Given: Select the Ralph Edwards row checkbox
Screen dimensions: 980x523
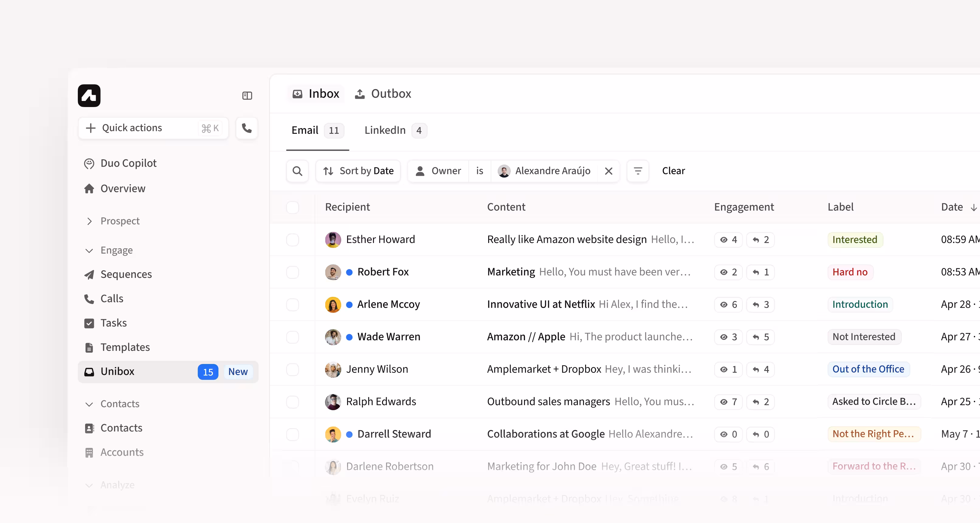Looking at the screenshot, I should point(292,402).
